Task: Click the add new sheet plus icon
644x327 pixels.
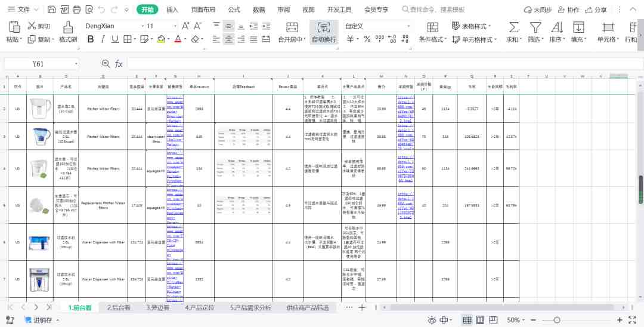Action: coord(361,307)
